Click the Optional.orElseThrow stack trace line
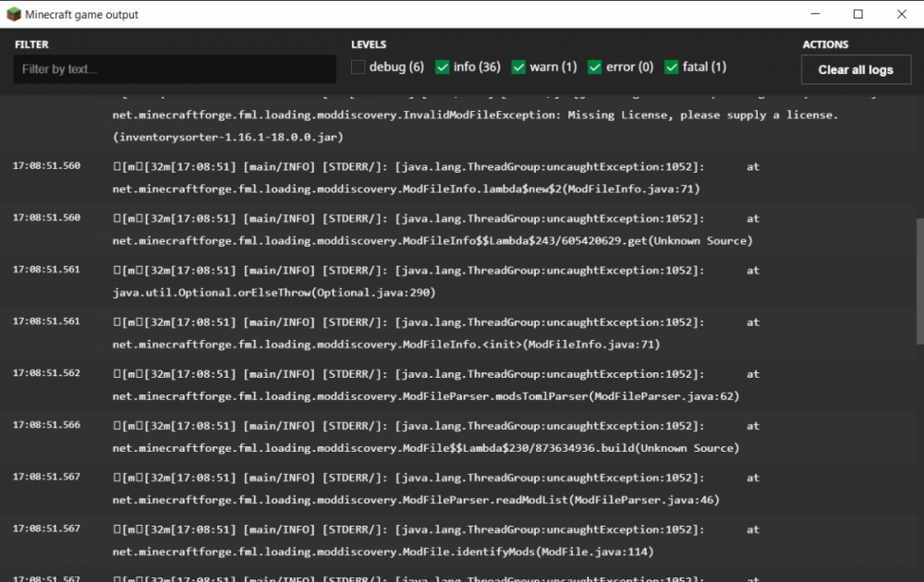Screen dimensions: 924x582 coord(274,292)
